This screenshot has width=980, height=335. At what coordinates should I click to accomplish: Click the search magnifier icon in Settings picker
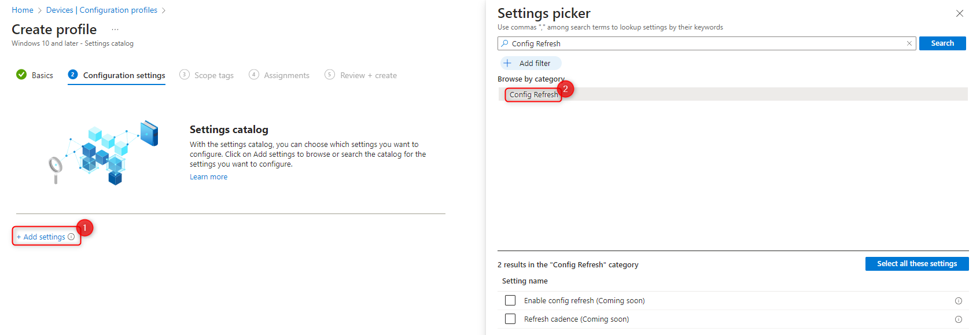click(504, 43)
